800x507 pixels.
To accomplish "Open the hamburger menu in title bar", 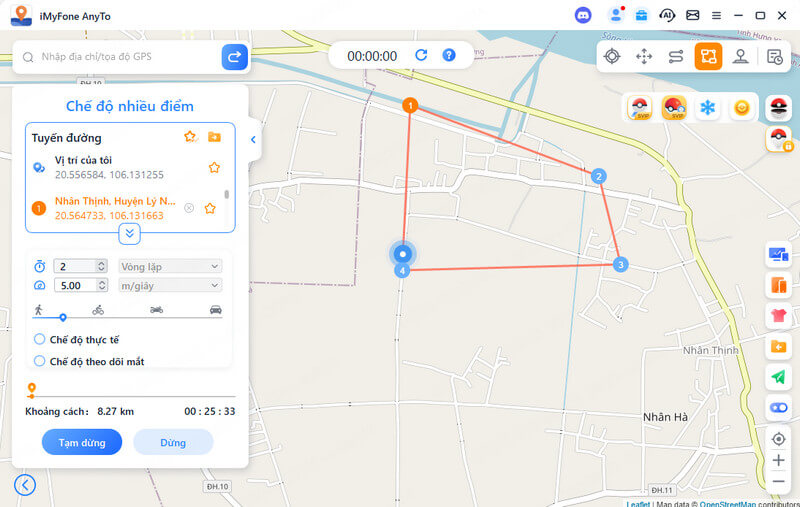I will point(716,16).
